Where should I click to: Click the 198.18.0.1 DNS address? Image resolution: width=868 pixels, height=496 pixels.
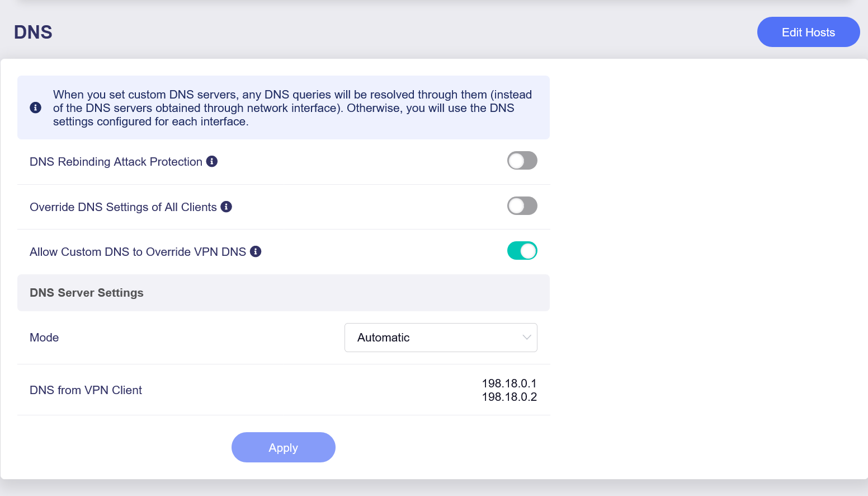click(509, 383)
